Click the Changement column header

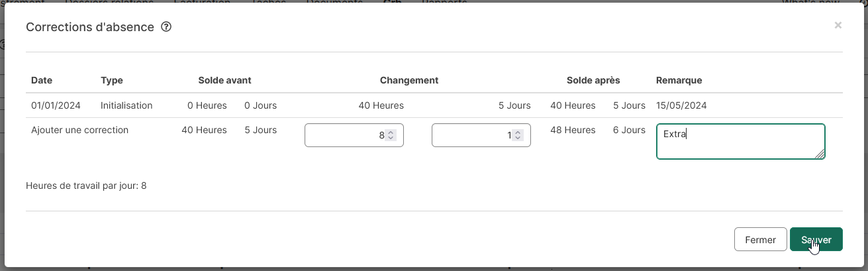pos(409,80)
